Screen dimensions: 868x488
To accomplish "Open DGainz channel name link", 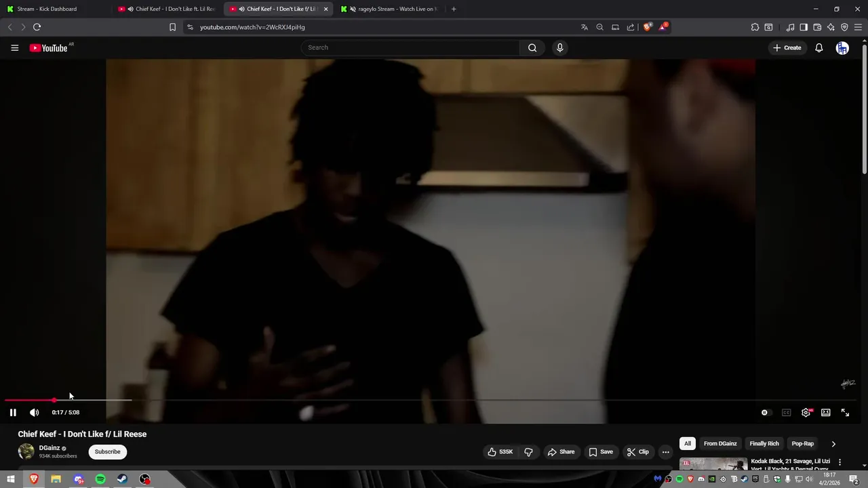I will tap(50, 448).
